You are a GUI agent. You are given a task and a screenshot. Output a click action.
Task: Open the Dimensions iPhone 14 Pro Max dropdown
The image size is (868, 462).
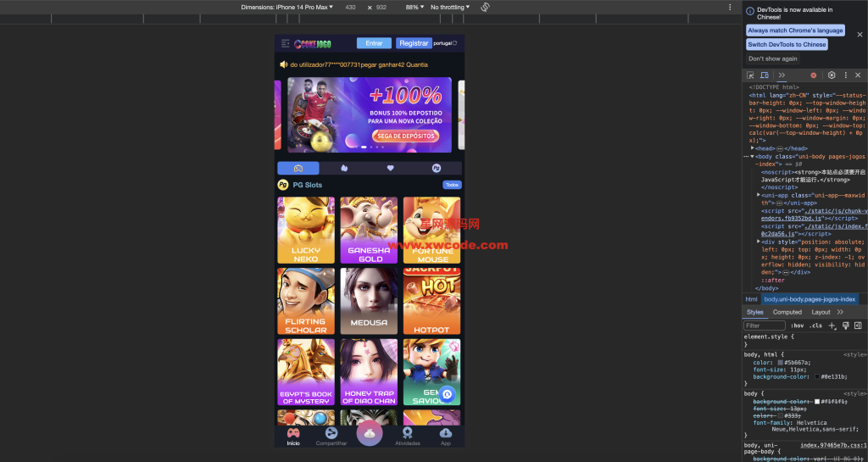(x=287, y=7)
